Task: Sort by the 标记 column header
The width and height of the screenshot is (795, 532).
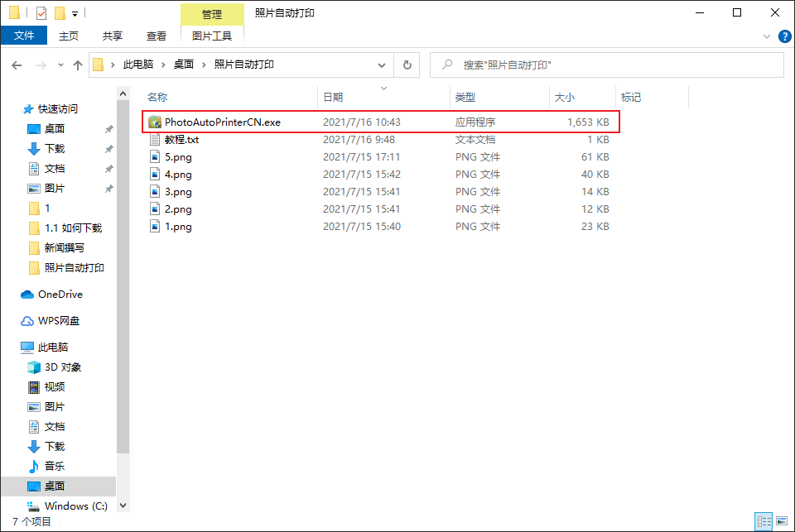Action: [x=631, y=98]
